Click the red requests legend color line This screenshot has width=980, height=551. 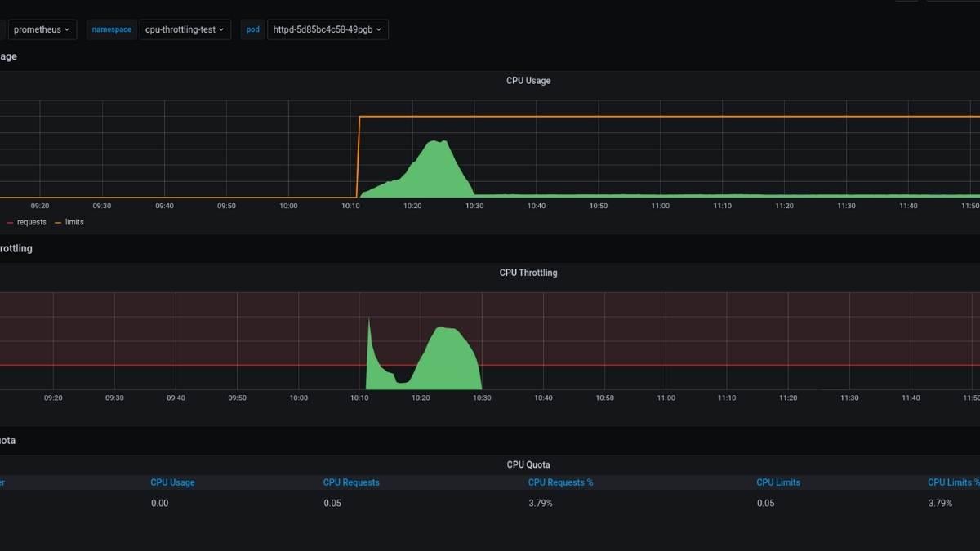pos(10,222)
